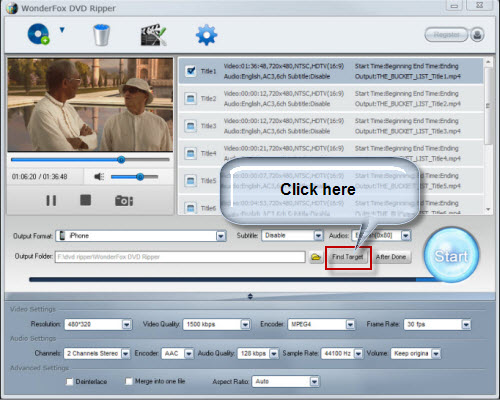Uncheck the Title1 checkbox
Viewport: 500px width, 400px height.
[x=190, y=71]
